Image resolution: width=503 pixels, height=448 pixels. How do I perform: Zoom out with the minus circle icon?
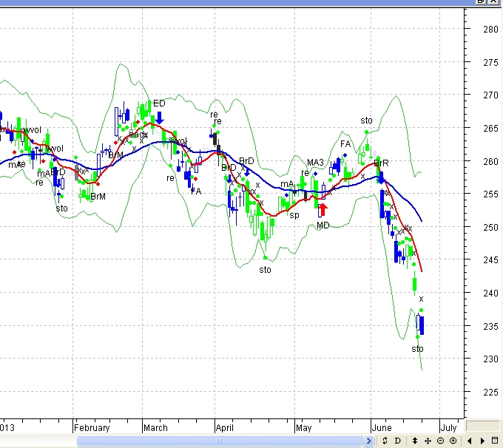(x=441, y=441)
